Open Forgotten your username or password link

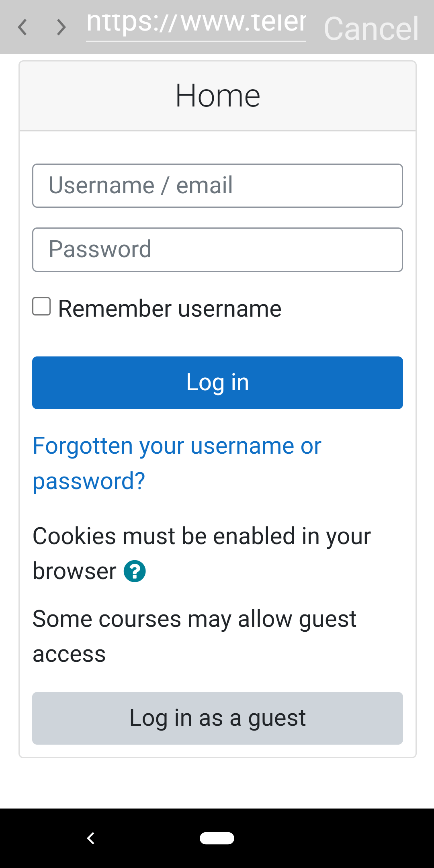click(177, 463)
